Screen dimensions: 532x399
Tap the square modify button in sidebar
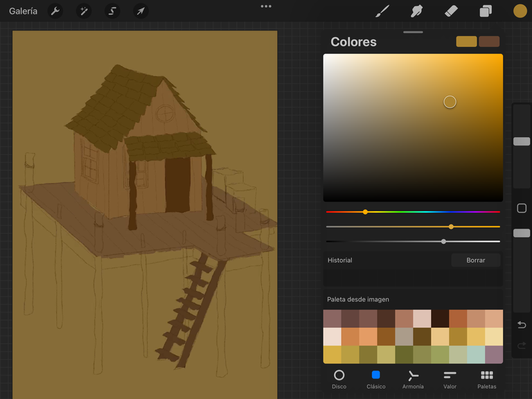coord(522,208)
